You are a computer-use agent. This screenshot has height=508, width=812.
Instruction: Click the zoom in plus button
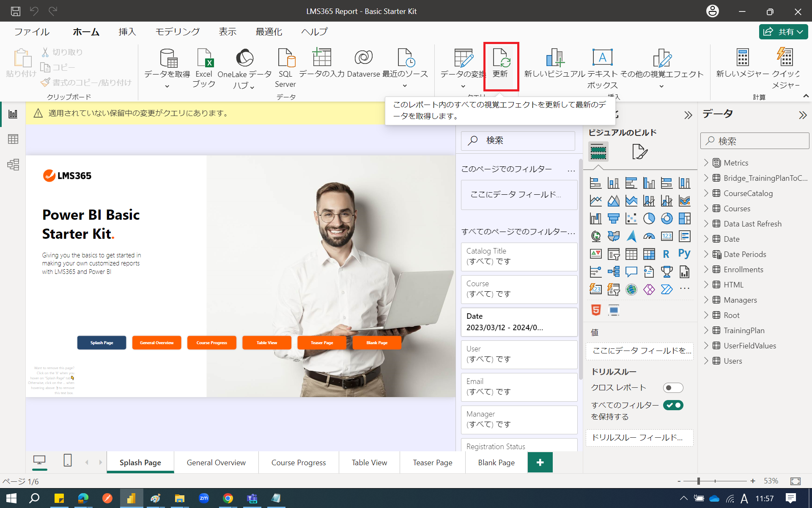753,481
